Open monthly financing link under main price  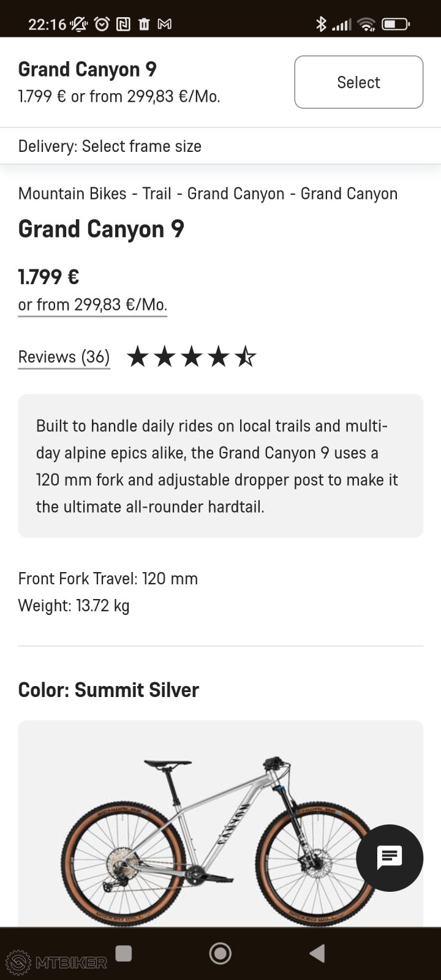[92, 304]
